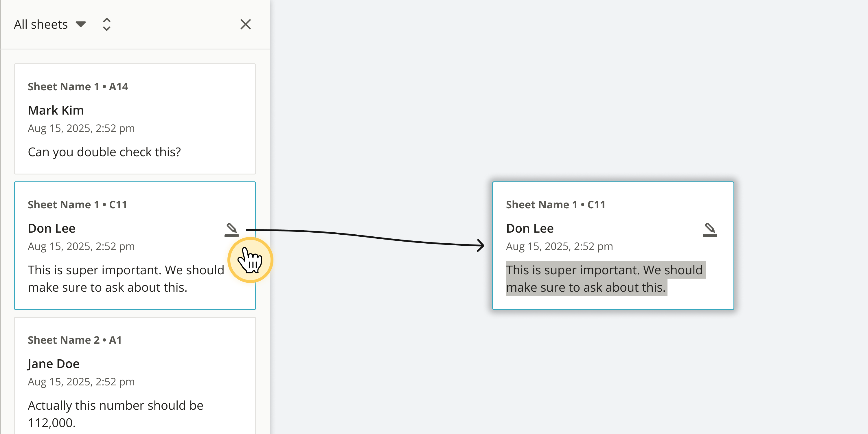Click Jane Doe author name
This screenshot has width=868, height=434.
click(x=54, y=364)
